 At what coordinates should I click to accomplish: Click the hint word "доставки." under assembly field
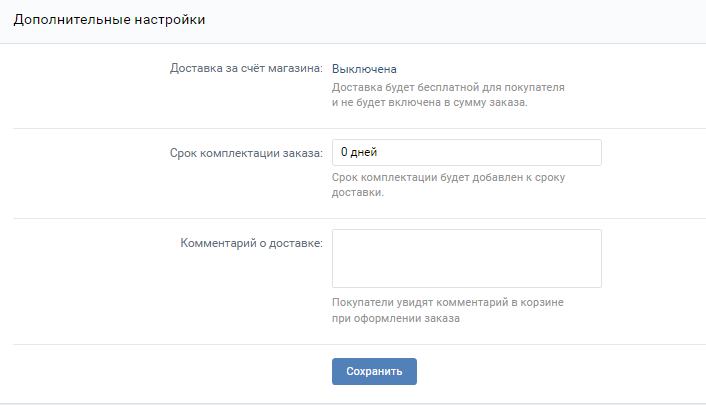357,193
